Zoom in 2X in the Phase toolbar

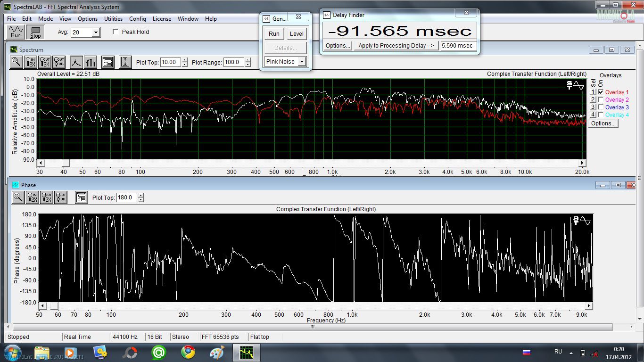coord(32,197)
